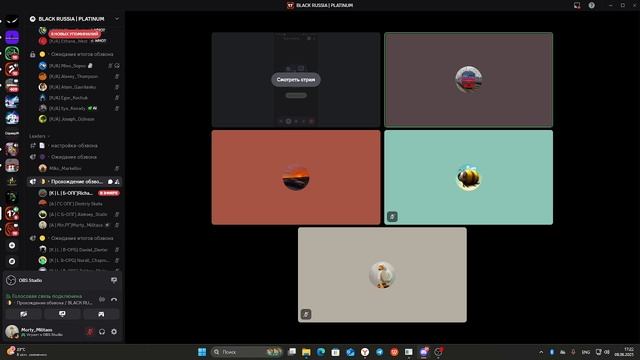
Task: Open the 'настройка-обзвона' text channel
Action: (74, 146)
